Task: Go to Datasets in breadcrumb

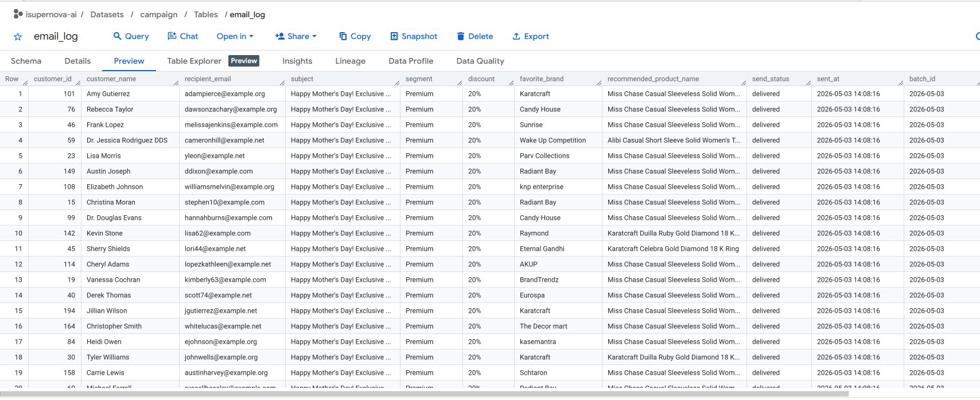Action: coord(107,14)
